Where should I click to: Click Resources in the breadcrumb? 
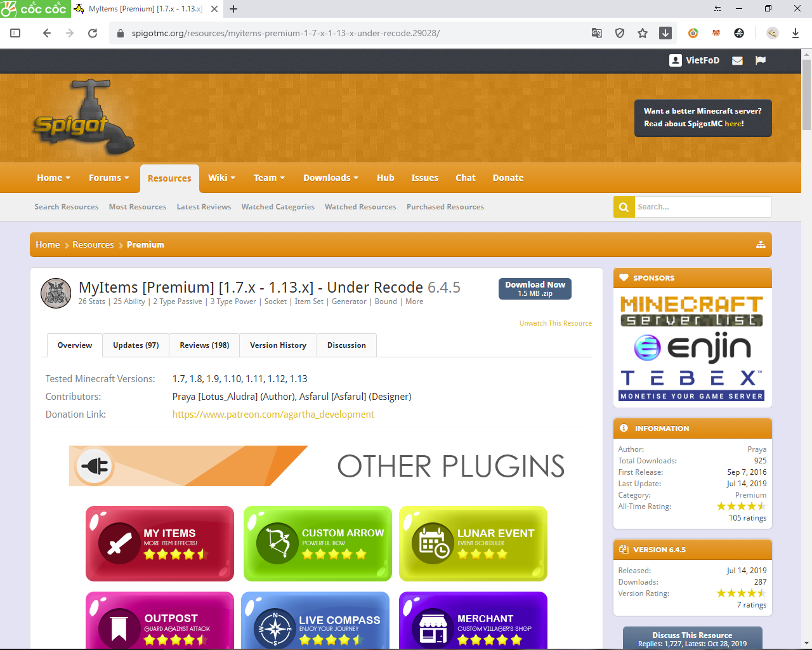pos(93,245)
